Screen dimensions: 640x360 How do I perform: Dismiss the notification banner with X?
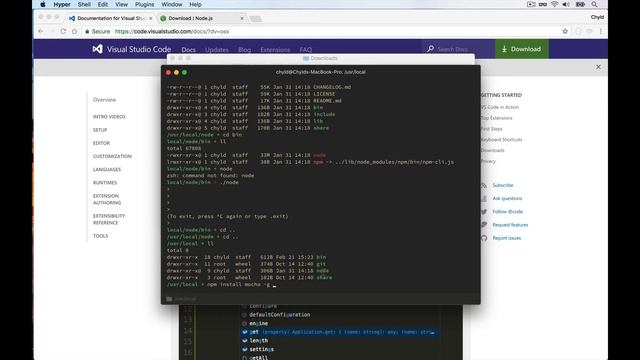pyautogui.click(x=598, y=67)
